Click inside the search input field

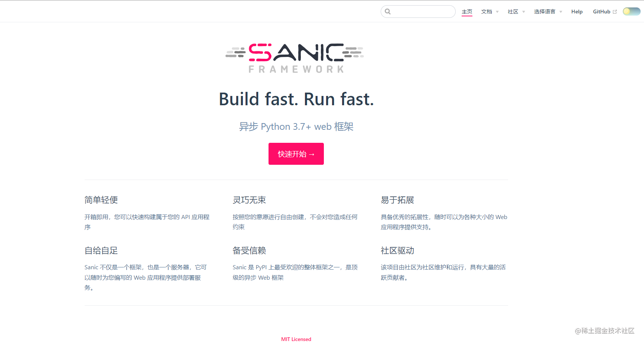tap(418, 12)
